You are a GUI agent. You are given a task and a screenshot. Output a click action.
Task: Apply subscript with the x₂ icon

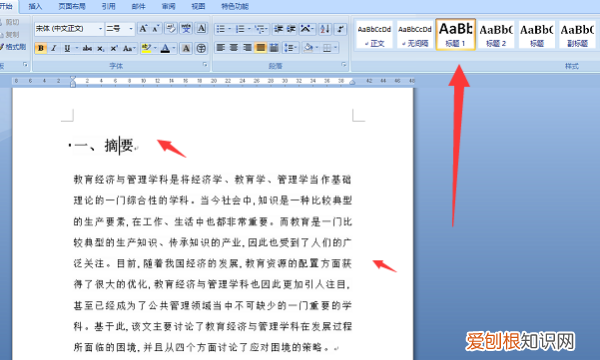pyautogui.click(x=100, y=48)
